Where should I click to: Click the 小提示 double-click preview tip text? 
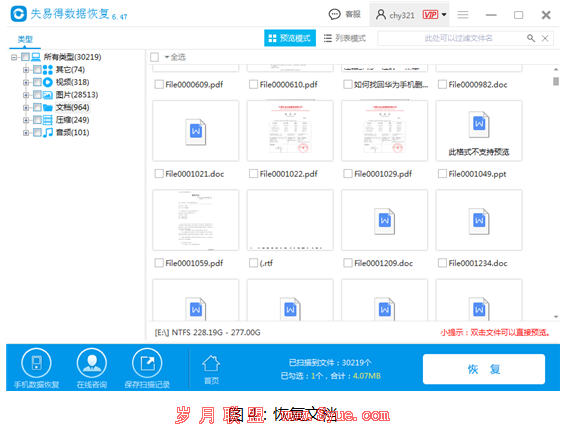[495, 333]
